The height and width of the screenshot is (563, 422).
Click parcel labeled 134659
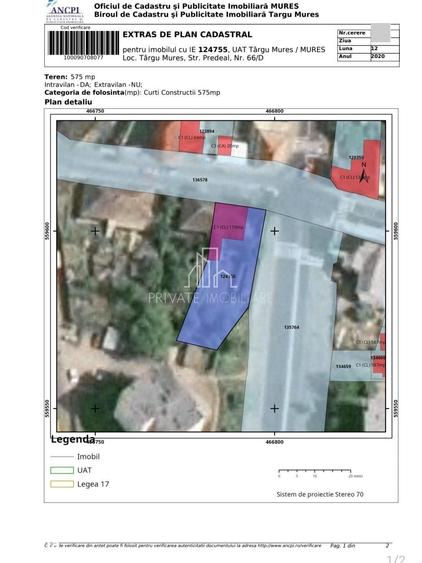tap(343, 366)
